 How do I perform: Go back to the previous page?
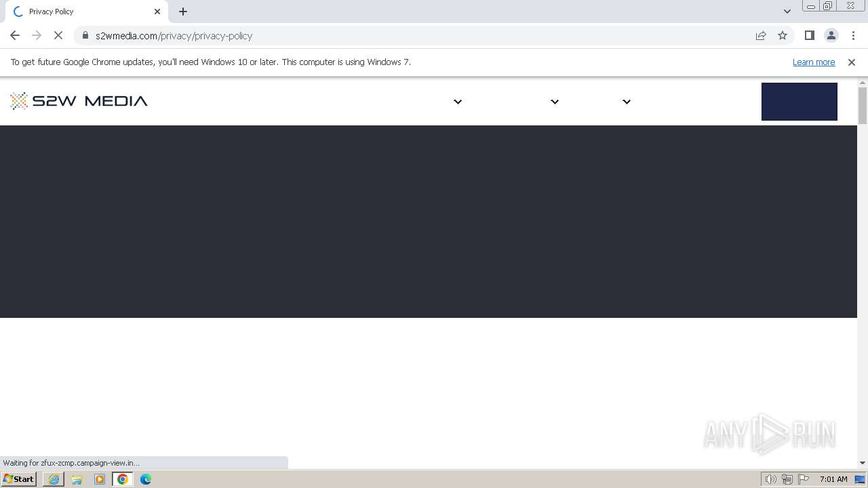click(x=15, y=35)
